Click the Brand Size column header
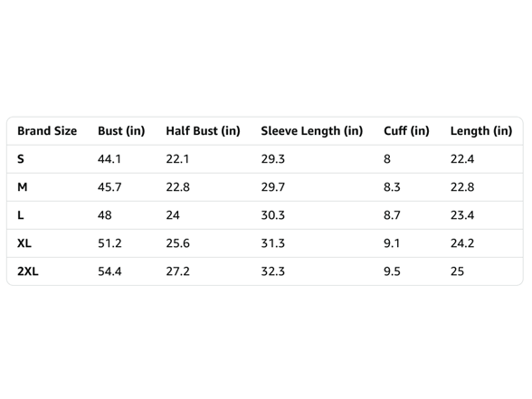Screen dimensions: 532x399 [x=47, y=131]
